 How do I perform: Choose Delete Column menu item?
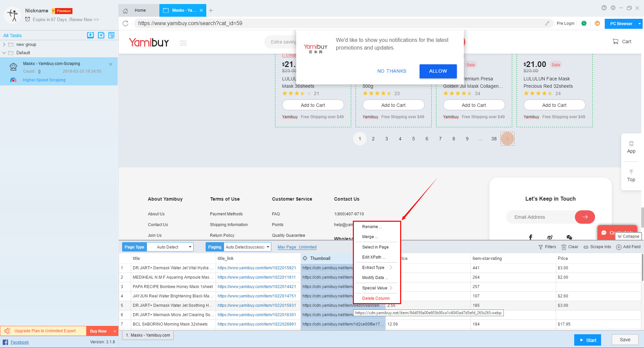tap(376, 298)
